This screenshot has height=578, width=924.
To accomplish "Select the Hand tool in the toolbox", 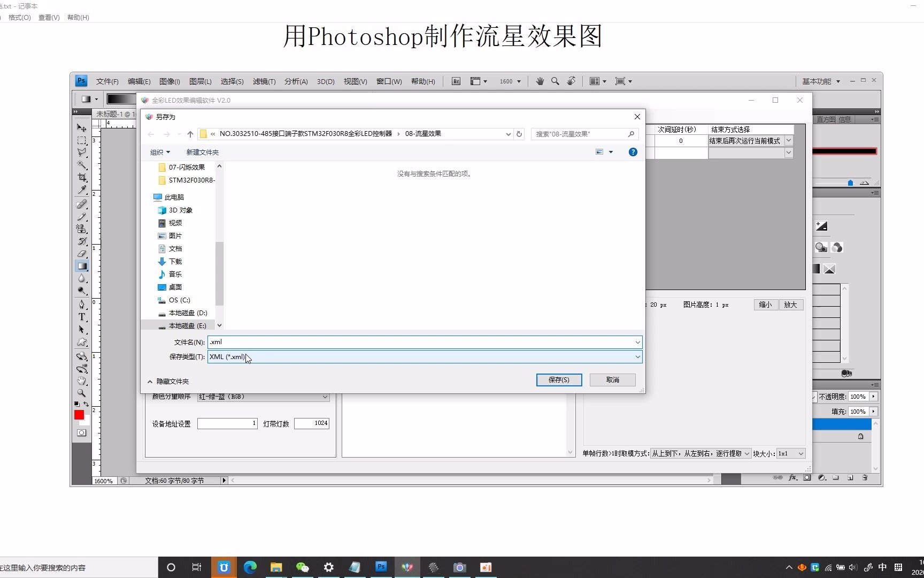I will point(81,381).
